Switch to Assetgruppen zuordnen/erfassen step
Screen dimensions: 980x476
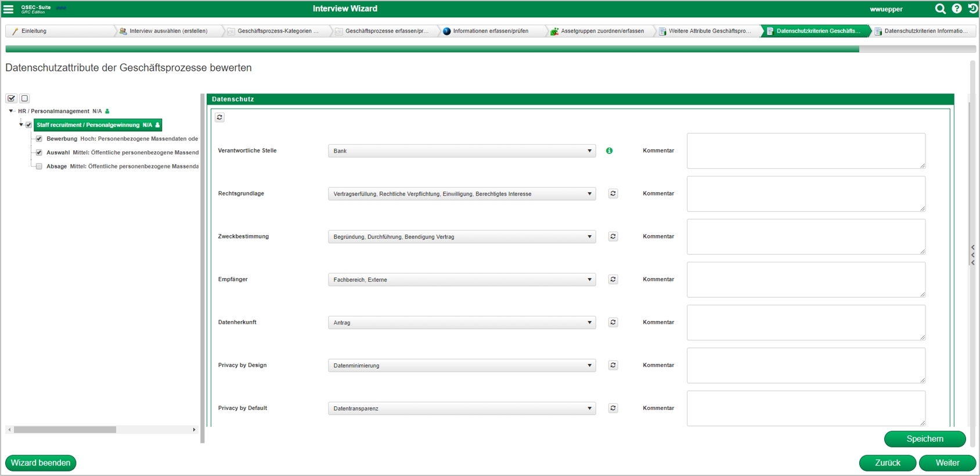point(601,31)
